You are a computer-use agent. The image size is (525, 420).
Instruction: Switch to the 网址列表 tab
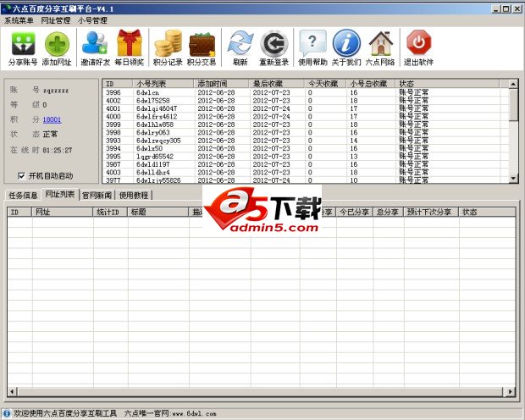coord(60,194)
